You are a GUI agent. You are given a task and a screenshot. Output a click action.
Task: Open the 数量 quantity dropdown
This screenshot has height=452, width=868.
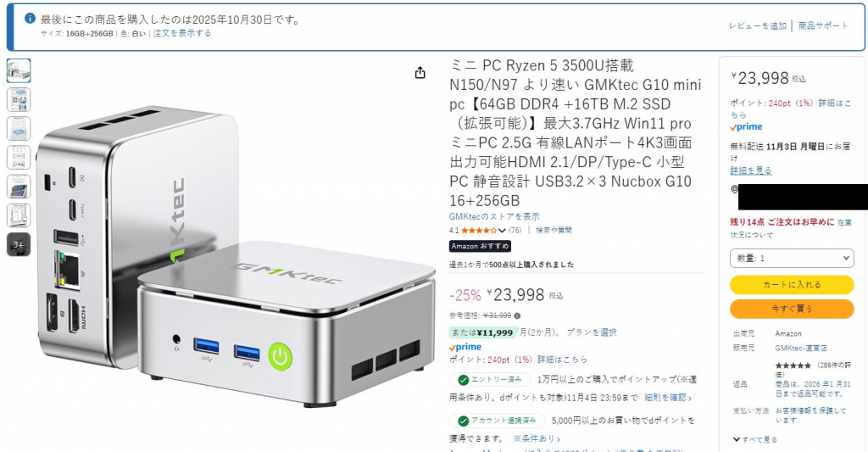pos(792,258)
